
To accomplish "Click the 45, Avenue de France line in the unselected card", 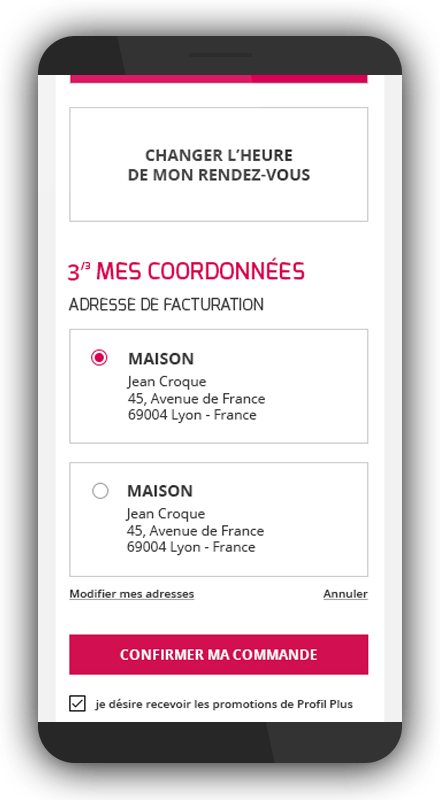I will coord(195,531).
